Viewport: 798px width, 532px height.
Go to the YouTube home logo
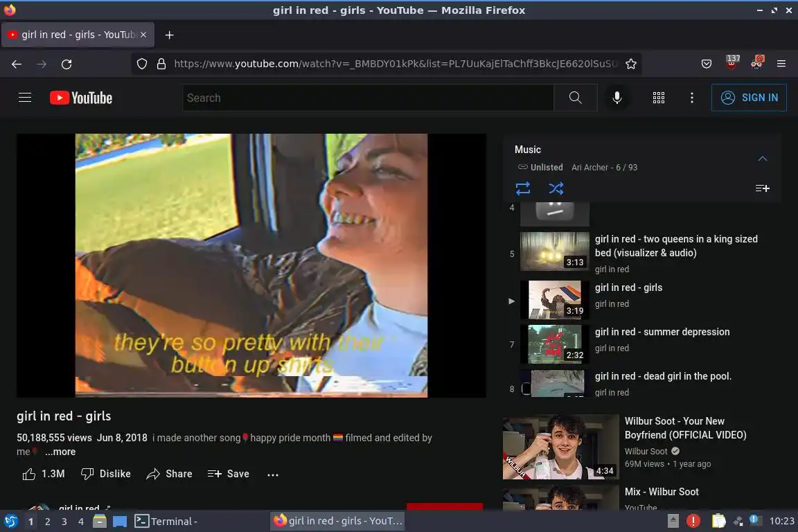81,98
